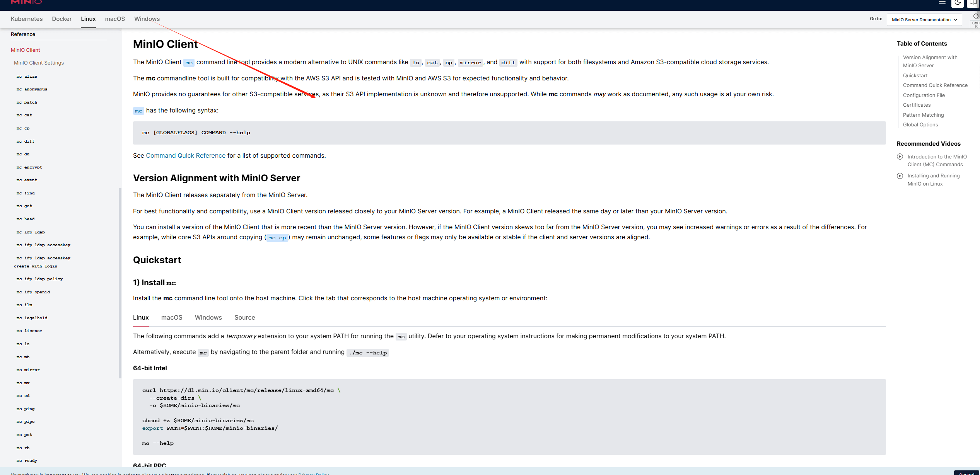Open mc ready reference page
The height and width of the screenshot is (475, 980).
click(x=27, y=461)
